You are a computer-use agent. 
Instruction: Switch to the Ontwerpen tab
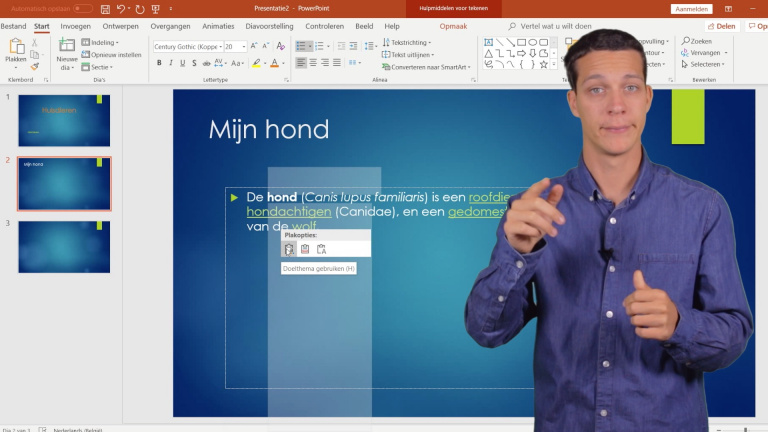(120, 26)
